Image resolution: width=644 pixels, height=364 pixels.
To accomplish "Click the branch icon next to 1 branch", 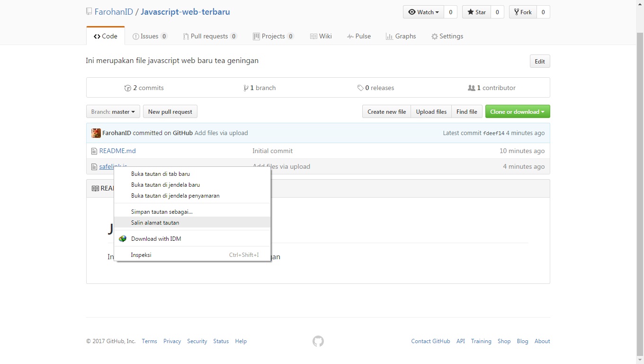I will coord(246,88).
